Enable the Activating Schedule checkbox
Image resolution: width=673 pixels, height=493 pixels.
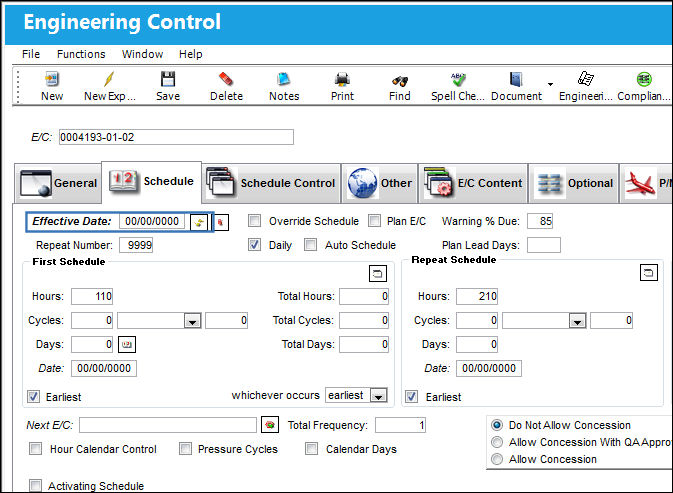35,486
